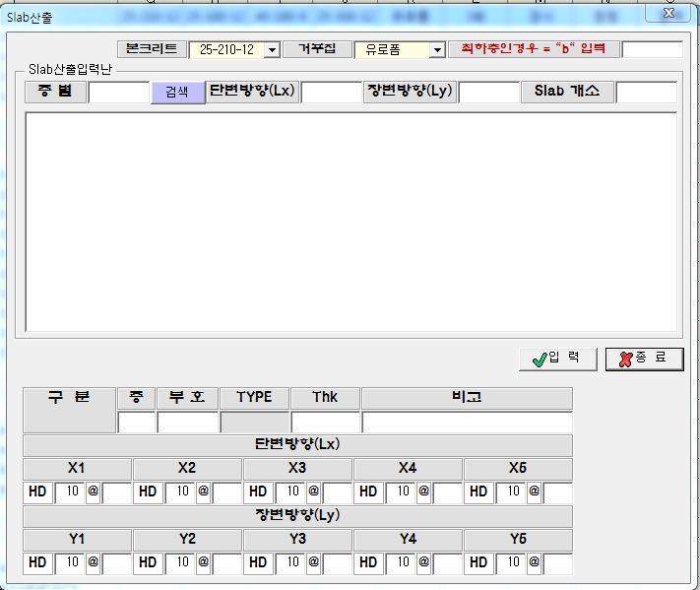Click the X4 spacing field after @
700x590 pixels.
tap(448, 492)
